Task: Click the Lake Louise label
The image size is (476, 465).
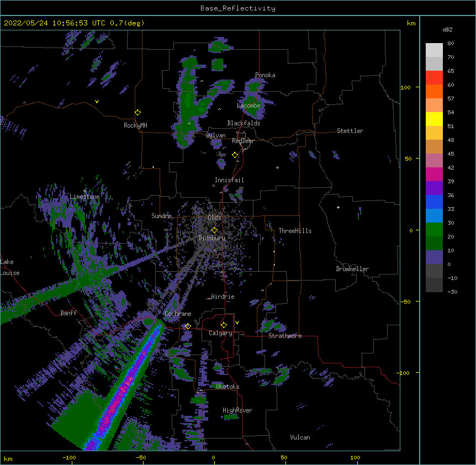Action: 10,267
